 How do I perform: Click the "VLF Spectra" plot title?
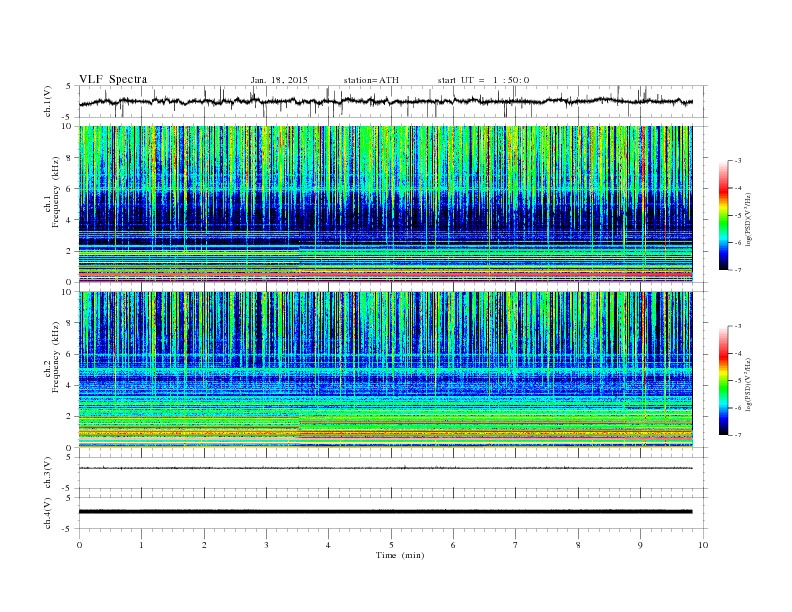[x=113, y=79]
